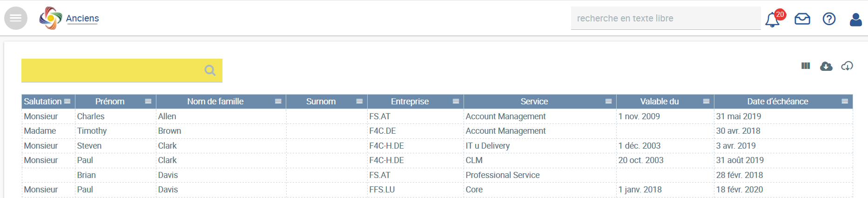Screen dimensions: 868x198
Task: Open Entreprise column menu
Action: (x=456, y=101)
